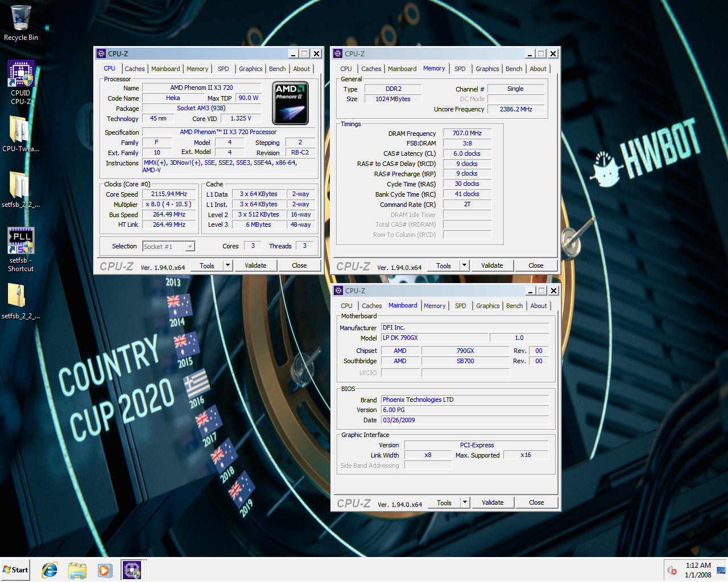This screenshot has height=582, width=728.
Task: Click the Chipset value 790GX
Action: coord(465,351)
